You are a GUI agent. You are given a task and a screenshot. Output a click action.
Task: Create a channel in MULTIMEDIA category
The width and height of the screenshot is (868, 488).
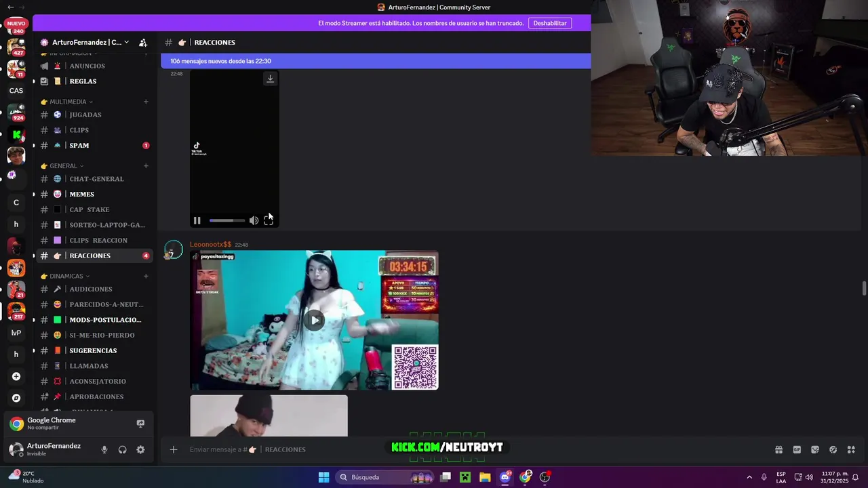point(146,102)
